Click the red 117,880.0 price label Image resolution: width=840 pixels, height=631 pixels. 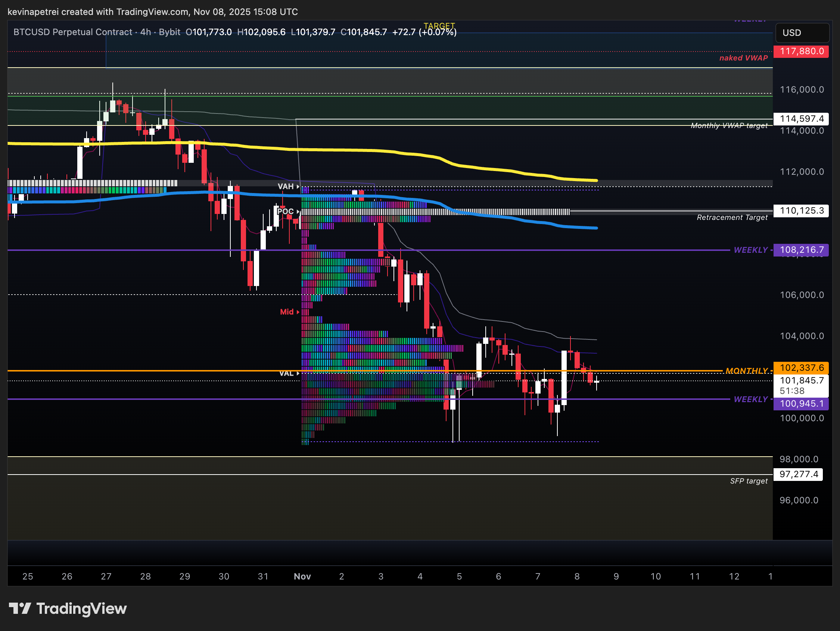coord(801,51)
